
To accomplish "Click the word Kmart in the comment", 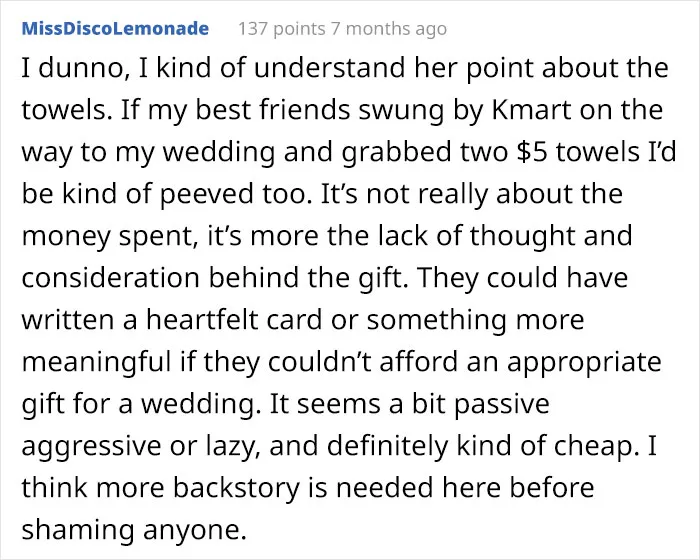I will (x=531, y=109).
